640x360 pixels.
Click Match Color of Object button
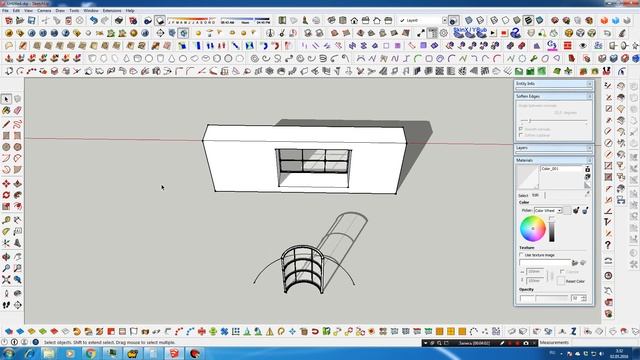pyautogui.click(x=576, y=211)
